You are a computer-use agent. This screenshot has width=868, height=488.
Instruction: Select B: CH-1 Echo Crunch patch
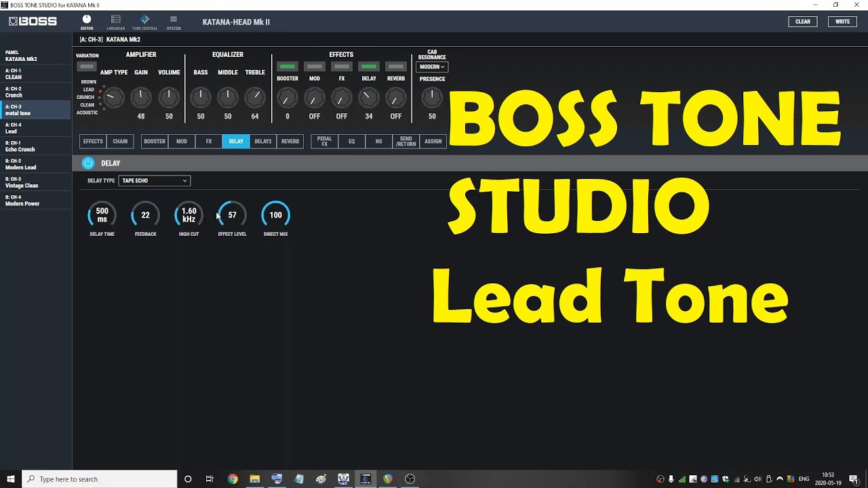[x=35, y=146]
